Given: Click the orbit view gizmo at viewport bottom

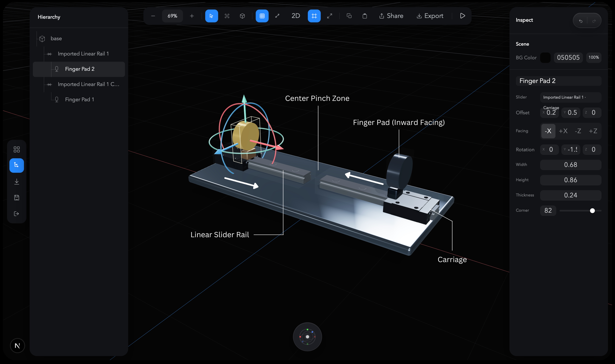Looking at the screenshot, I should pyautogui.click(x=307, y=337).
